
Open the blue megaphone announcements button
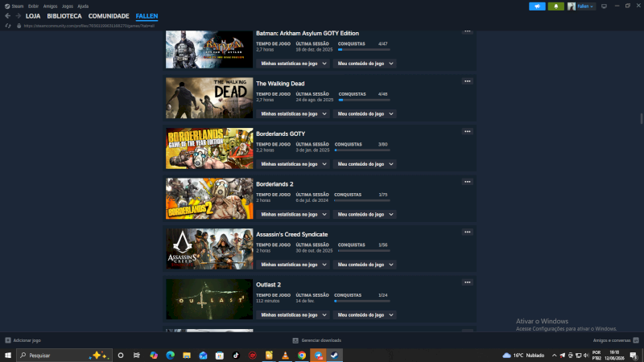coord(537,6)
